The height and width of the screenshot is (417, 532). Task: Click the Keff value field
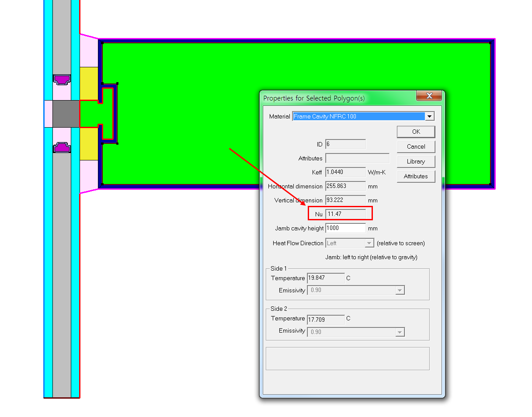tap(345, 172)
